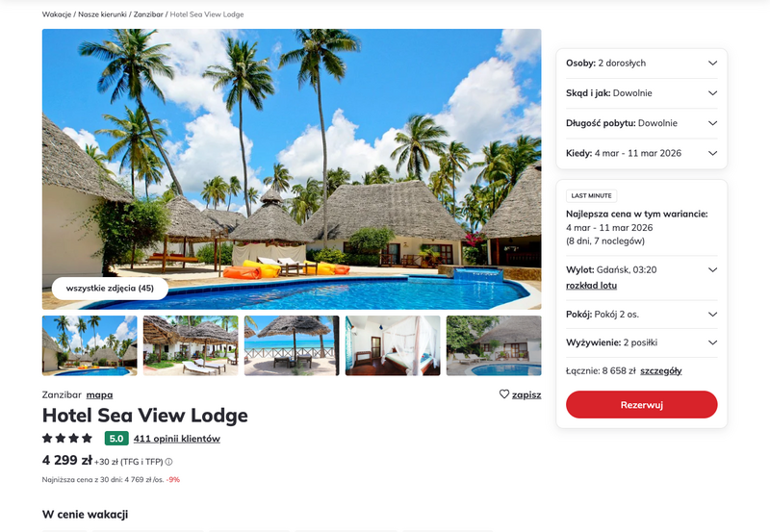
Task: Navigate to Zanzibar breadcrumb item
Action: tap(148, 14)
